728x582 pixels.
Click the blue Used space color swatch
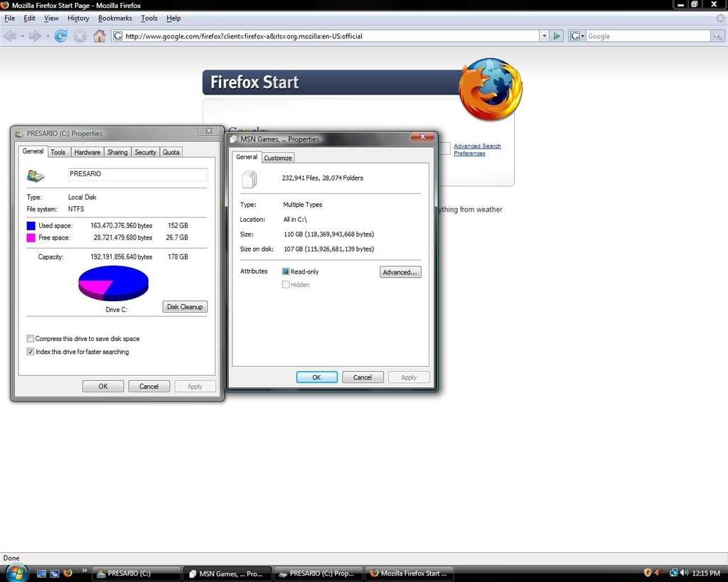click(31, 225)
